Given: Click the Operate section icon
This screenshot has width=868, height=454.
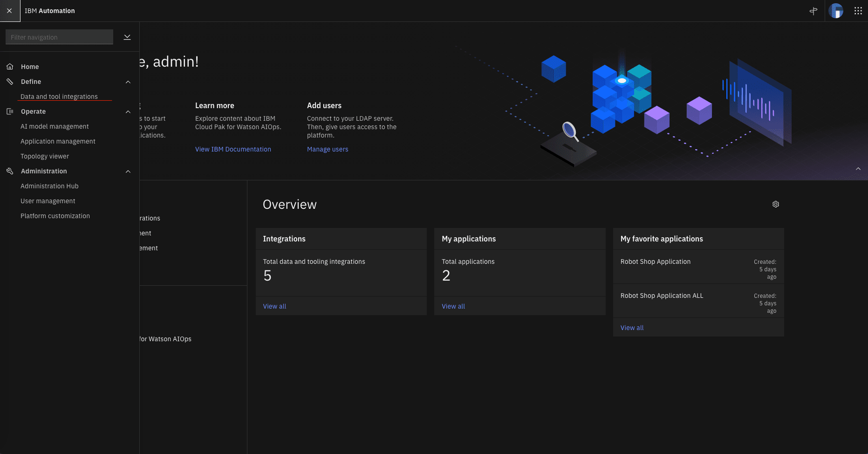Looking at the screenshot, I should [x=10, y=111].
